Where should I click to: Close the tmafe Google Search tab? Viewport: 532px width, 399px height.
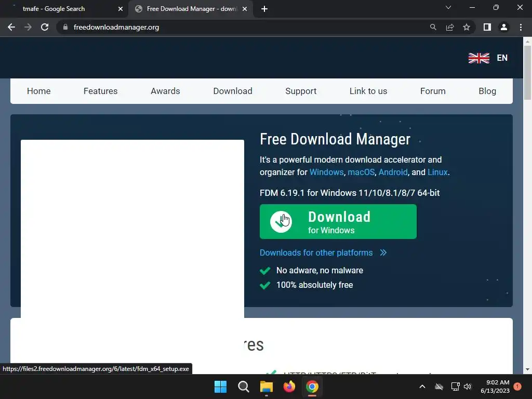(121, 9)
